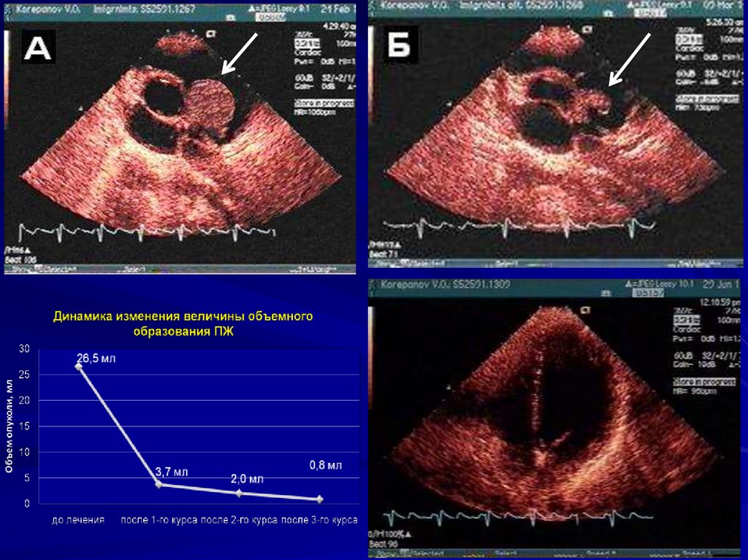Image resolution: width=748 pixels, height=560 pixels.
Task: Click 'Store in progress' in image A
Action: coord(324,103)
